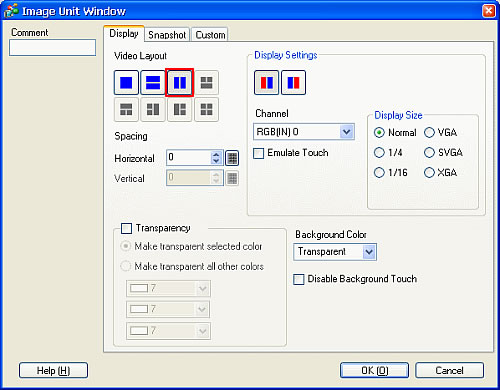Check Disable Background Touch
Image resolution: width=500 pixels, height=390 pixels.
[x=299, y=279]
